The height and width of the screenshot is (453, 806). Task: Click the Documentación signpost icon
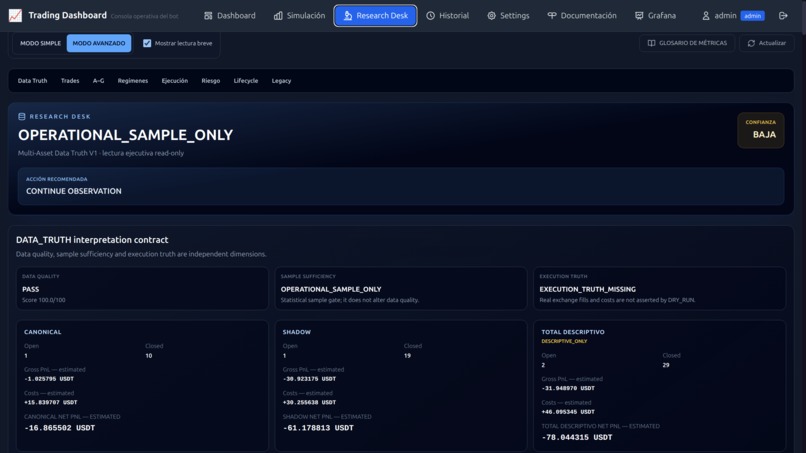(552, 16)
